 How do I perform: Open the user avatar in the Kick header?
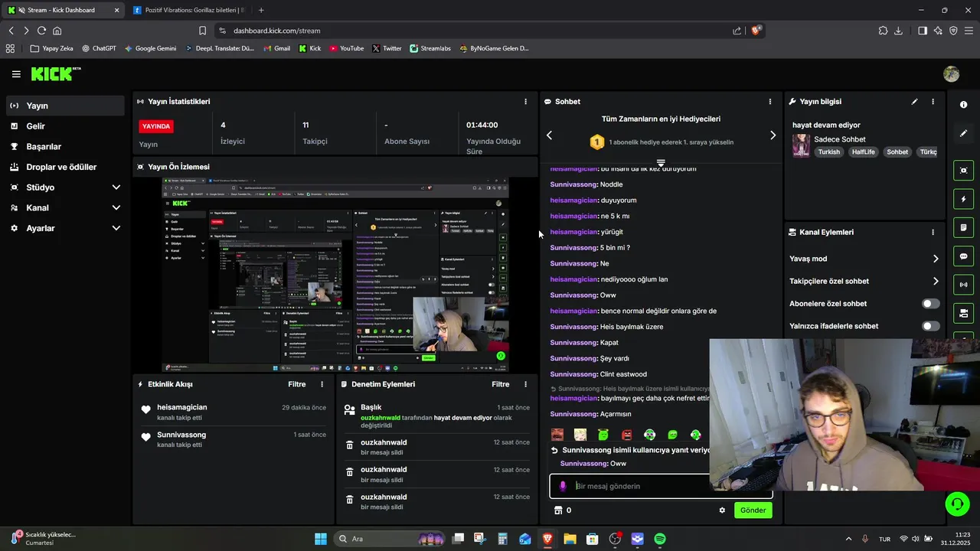click(x=952, y=74)
